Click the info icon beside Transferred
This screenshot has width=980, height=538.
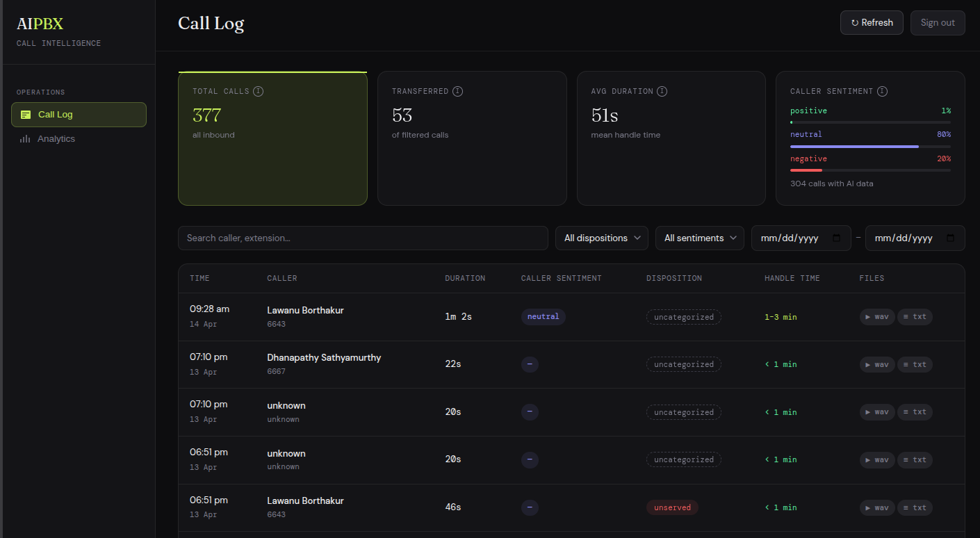[x=457, y=91]
